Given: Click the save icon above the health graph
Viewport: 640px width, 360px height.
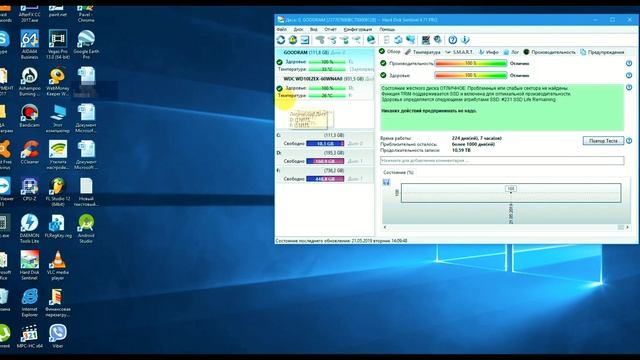Looking at the screenshot, I should [x=386, y=182].
